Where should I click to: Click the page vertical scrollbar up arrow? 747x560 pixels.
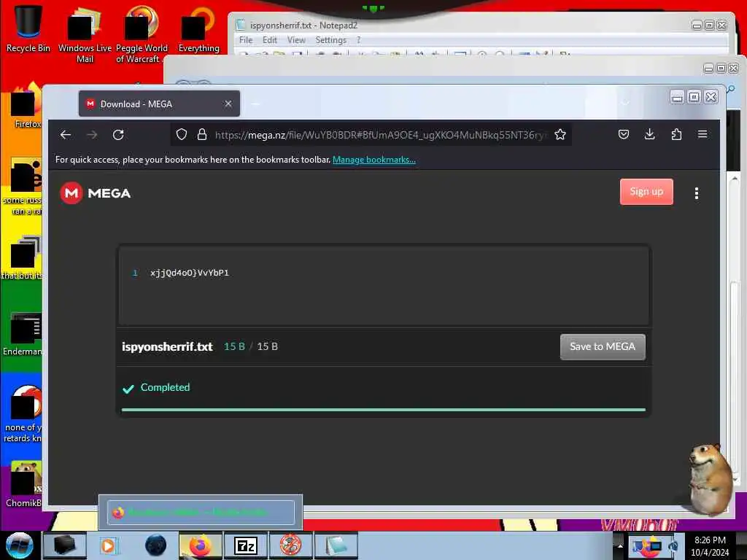tap(734, 179)
